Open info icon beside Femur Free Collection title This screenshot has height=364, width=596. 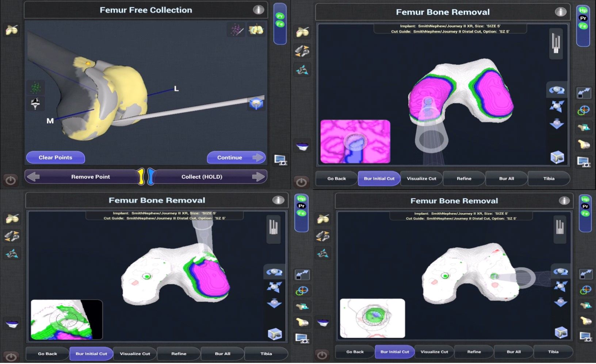coord(259,10)
